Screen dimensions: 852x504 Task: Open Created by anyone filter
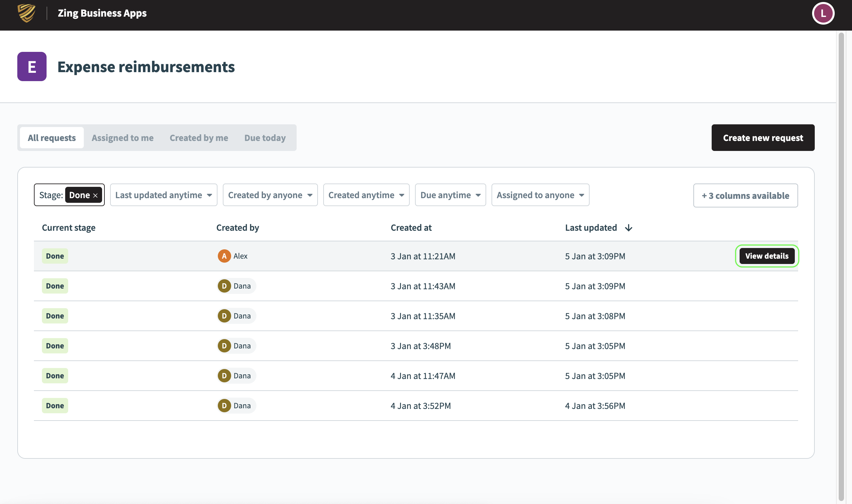[x=270, y=195]
